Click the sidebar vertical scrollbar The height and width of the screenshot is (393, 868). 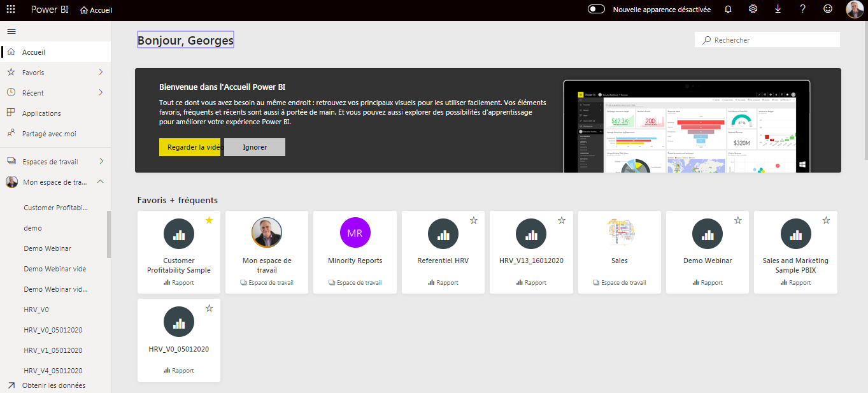tap(109, 234)
